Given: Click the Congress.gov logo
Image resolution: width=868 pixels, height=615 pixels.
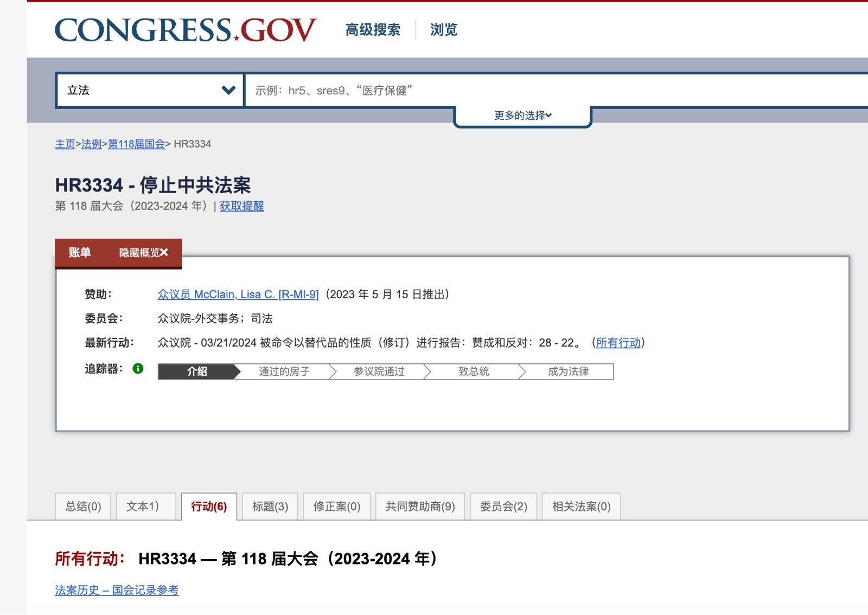Looking at the screenshot, I should click(x=186, y=30).
